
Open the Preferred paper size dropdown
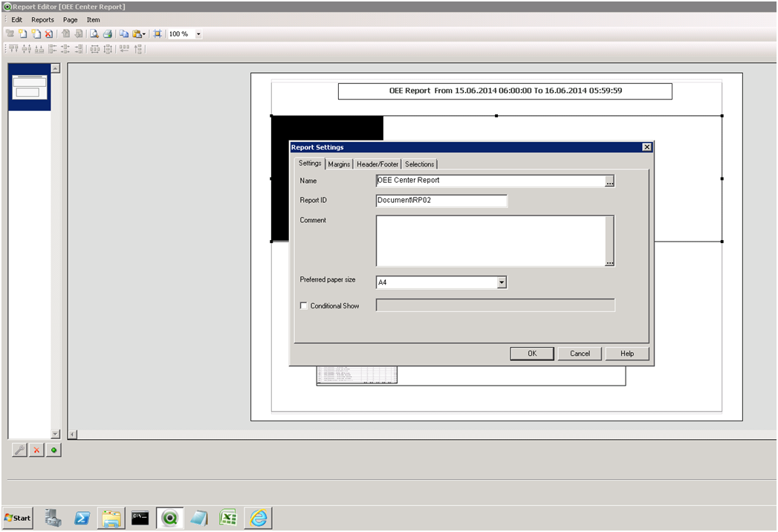[x=502, y=282]
